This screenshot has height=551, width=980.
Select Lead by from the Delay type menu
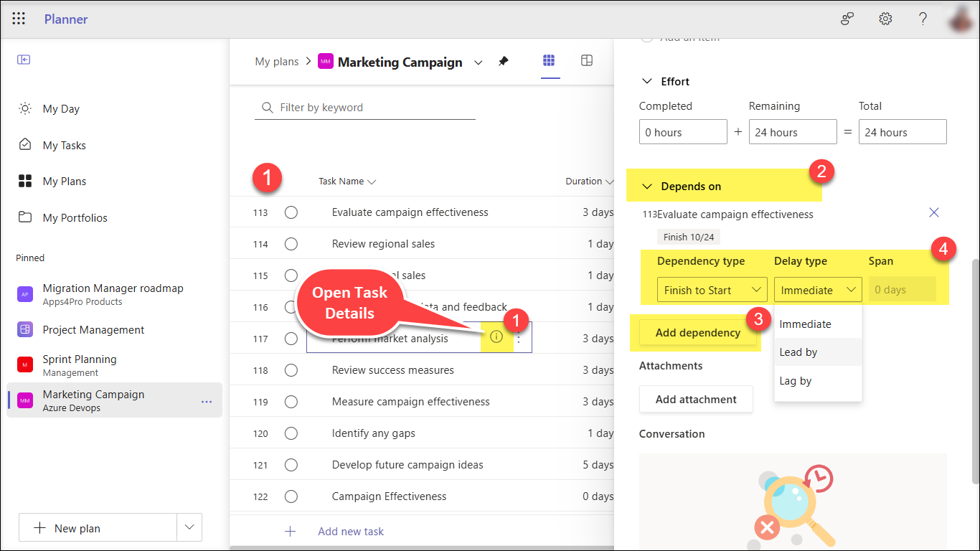pos(798,352)
